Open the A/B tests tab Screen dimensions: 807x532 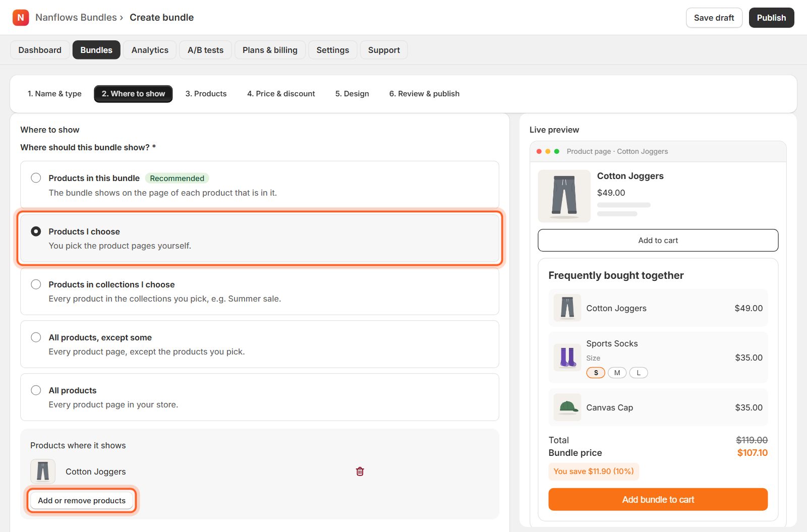pos(205,50)
